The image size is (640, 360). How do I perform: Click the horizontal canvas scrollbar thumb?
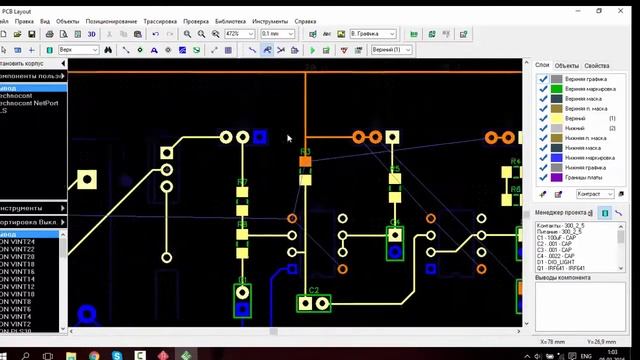[273, 331]
